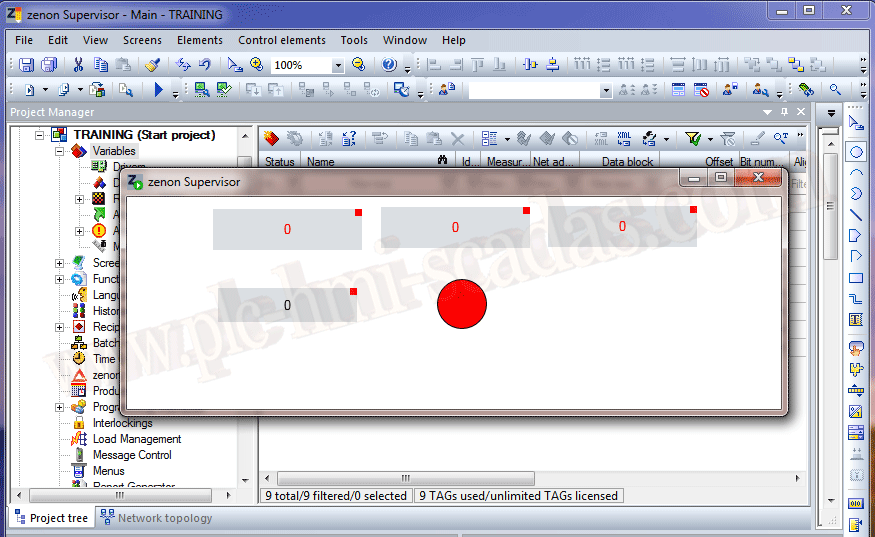Viewport: 875px width, 537px height.
Task: Click the blue Help question mark icon
Action: tap(388, 65)
